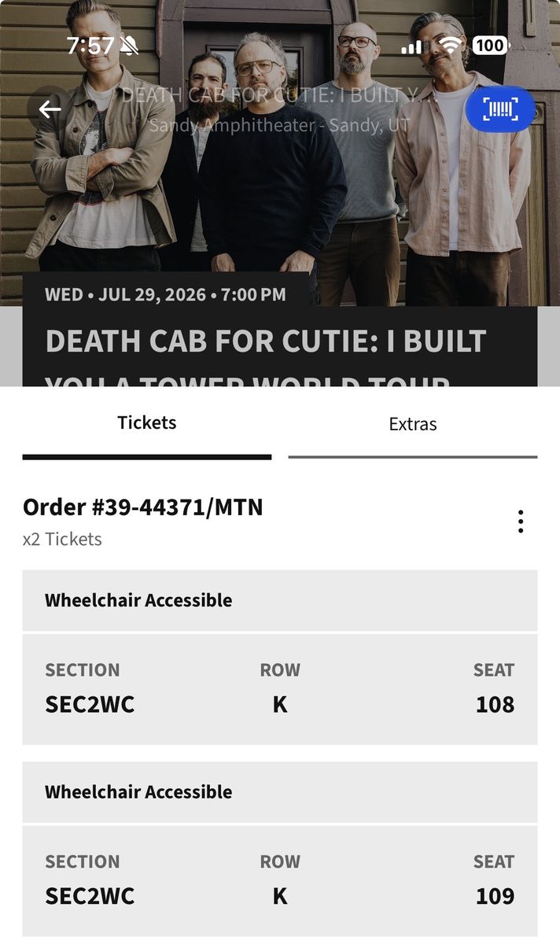Tap Sandy Amphitheater venue text
This screenshot has width=560, height=944.
279,125
